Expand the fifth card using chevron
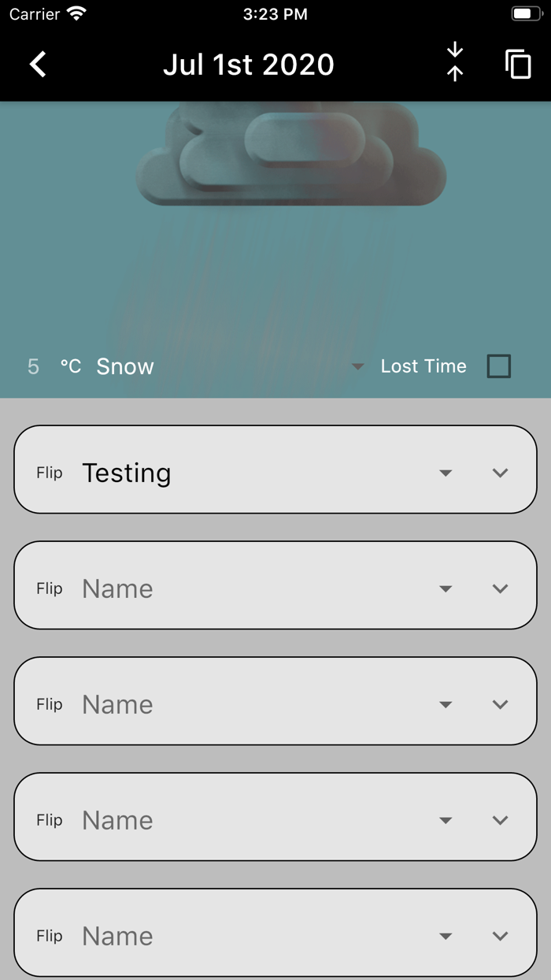This screenshot has height=980, width=551. click(x=501, y=937)
